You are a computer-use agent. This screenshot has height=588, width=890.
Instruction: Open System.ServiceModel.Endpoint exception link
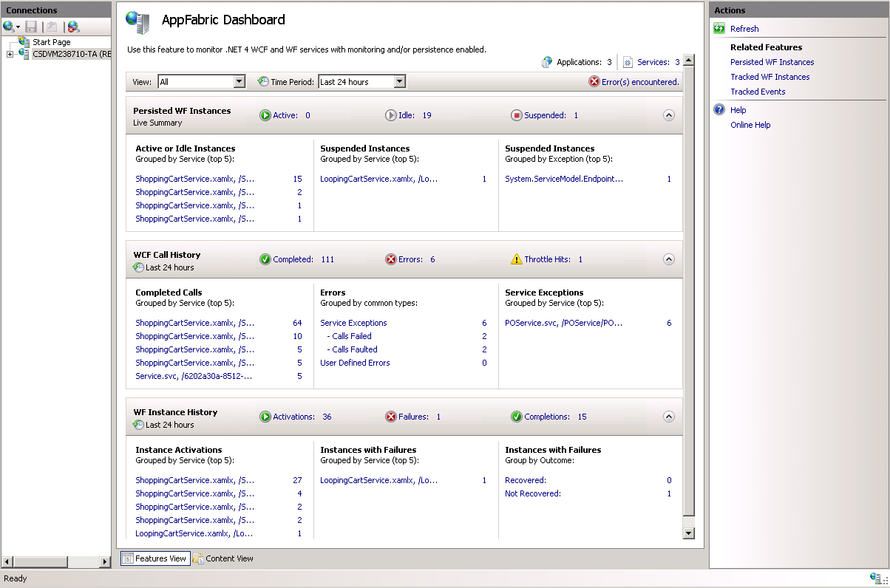point(564,179)
